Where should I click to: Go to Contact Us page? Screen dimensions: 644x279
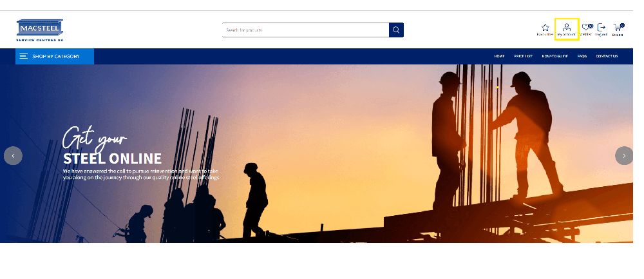pos(607,57)
